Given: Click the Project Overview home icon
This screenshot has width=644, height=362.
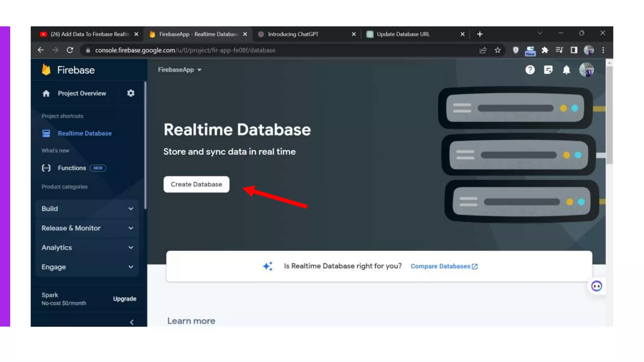Looking at the screenshot, I should pyautogui.click(x=46, y=93).
